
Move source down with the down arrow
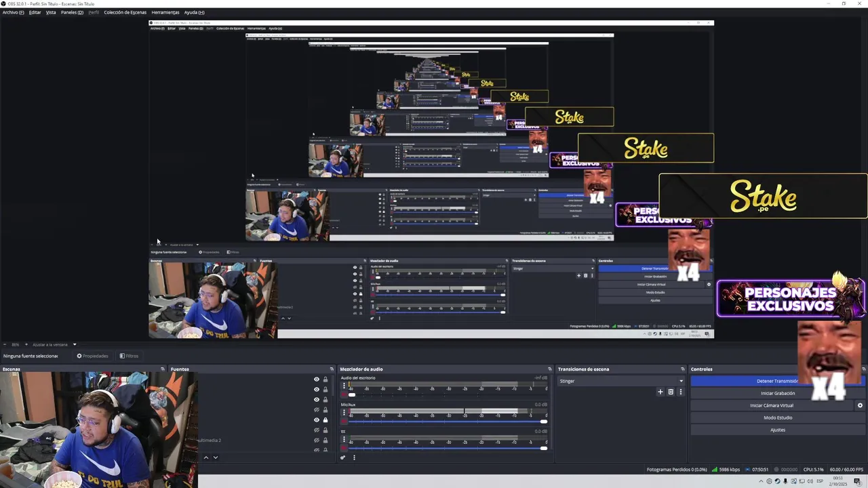216,457
